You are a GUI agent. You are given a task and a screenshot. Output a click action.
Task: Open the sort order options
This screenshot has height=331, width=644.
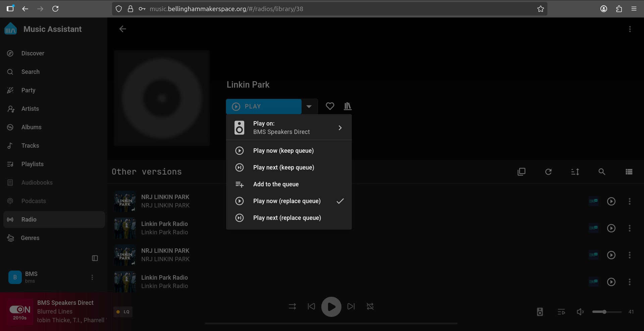coord(575,172)
